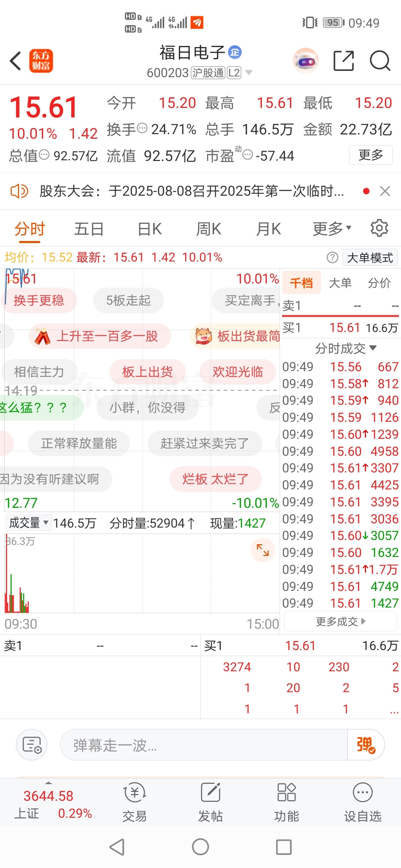Viewport: 401px width, 868px height.
Task: Open the AI robot assistant icon
Action: click(x=306, y=61)
